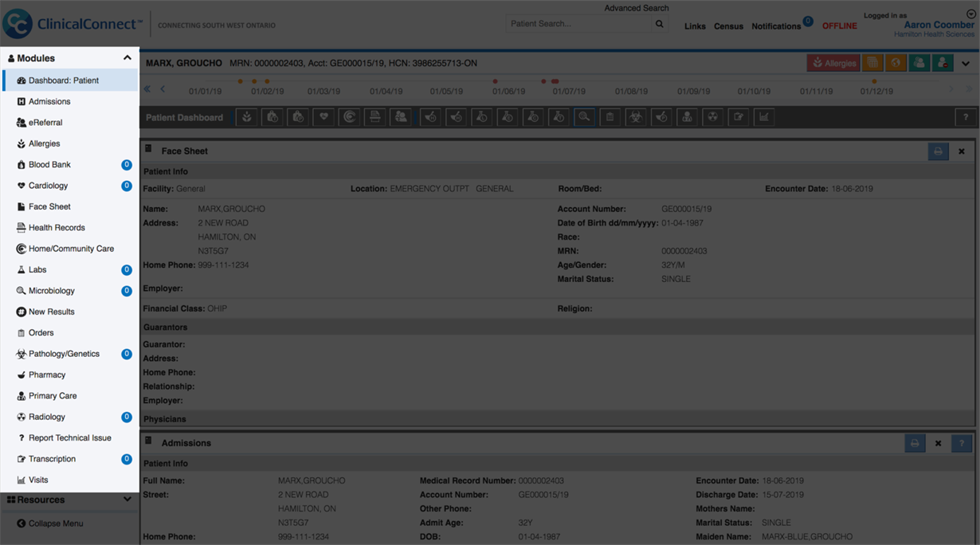The image size is (980, 545).
Task: Print the Face Sheet panel
Action: [938, 151]
